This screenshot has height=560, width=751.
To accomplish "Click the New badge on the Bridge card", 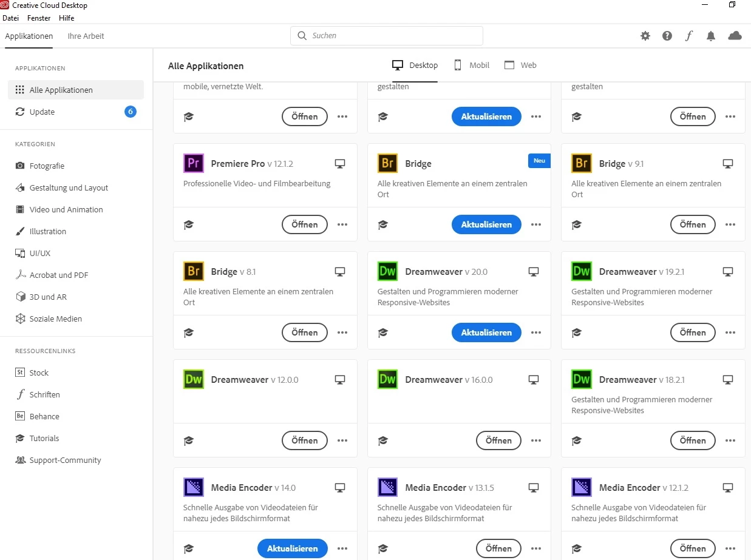I will tap(539, 161).
